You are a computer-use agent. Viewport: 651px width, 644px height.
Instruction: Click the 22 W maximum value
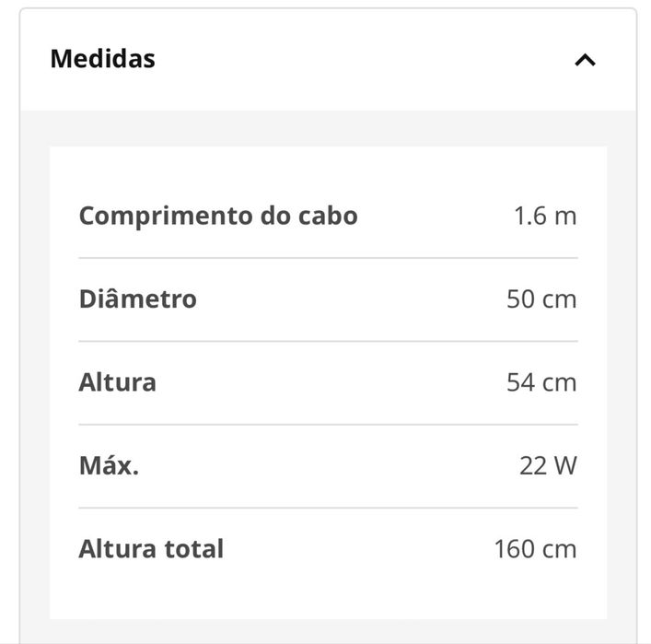pos(548,466)
